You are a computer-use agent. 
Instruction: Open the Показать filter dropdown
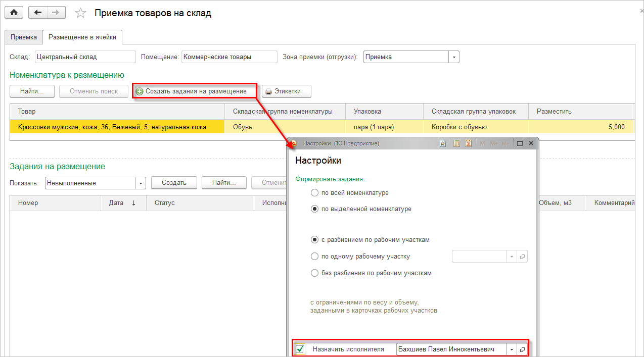141,183
